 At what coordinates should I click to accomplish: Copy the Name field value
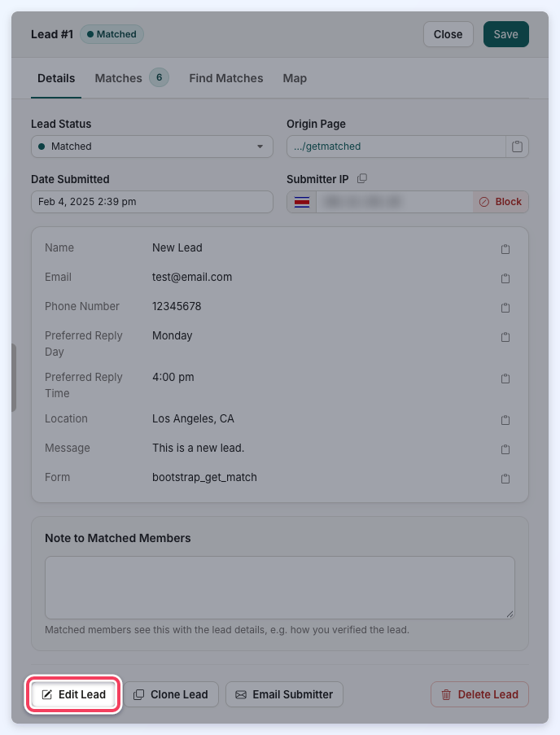505,249
